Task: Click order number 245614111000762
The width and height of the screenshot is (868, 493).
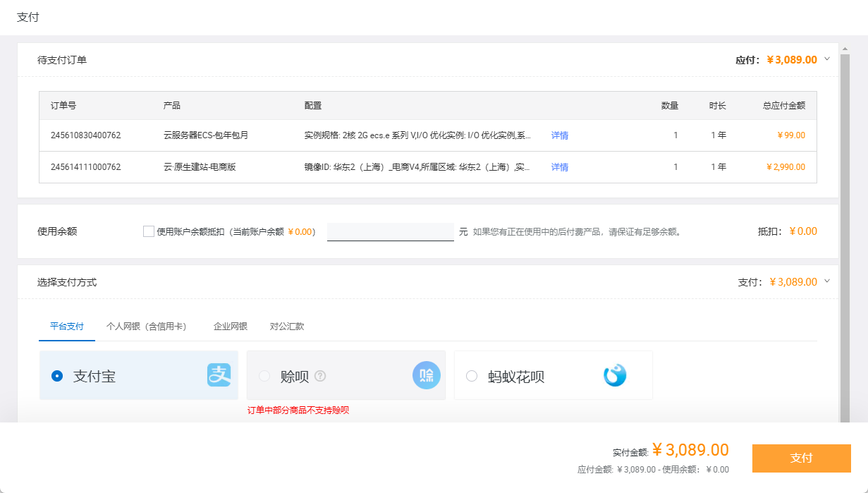Action: point(85,167)
